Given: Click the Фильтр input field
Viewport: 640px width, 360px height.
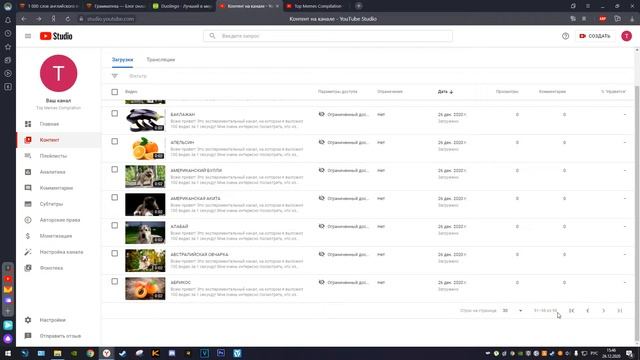Looking at the screenshot, I should tap(138, 76).
